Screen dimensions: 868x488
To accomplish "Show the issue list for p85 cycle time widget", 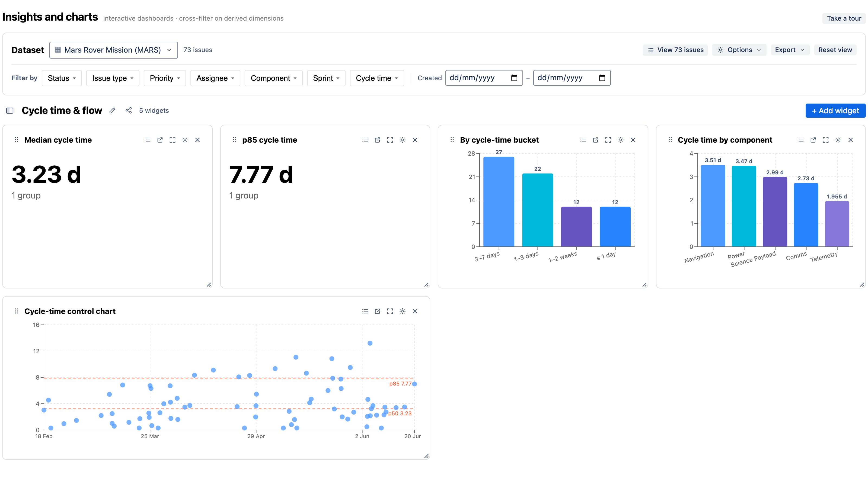I will click(365, 140).
